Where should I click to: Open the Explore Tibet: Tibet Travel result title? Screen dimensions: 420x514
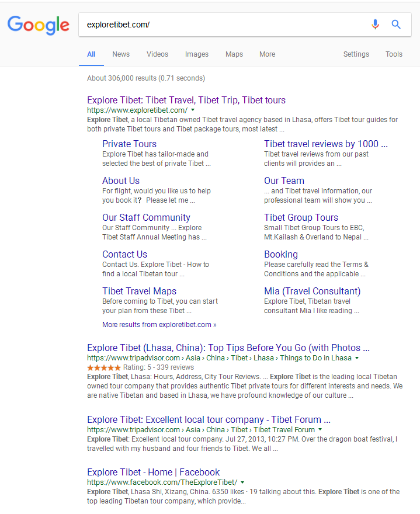coord(186,100)
